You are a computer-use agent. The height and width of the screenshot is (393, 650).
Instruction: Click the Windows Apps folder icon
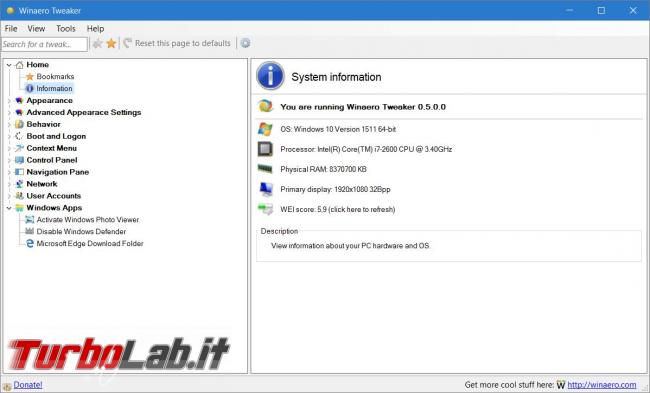(x=19, y=208)
